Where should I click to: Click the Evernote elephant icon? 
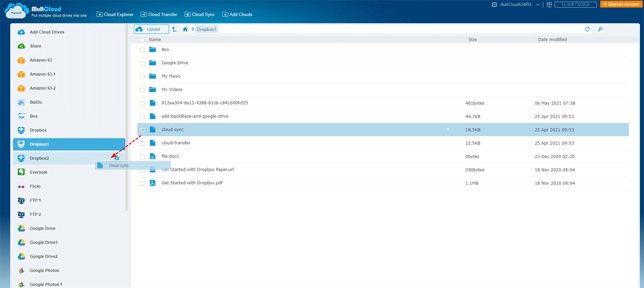pos(21,172)
